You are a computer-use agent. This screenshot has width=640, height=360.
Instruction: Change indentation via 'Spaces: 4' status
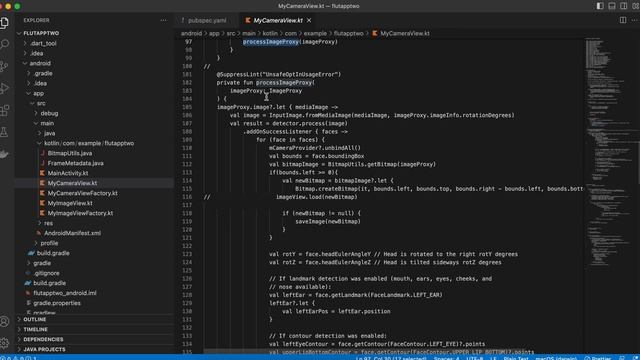[x=446, y=358]
